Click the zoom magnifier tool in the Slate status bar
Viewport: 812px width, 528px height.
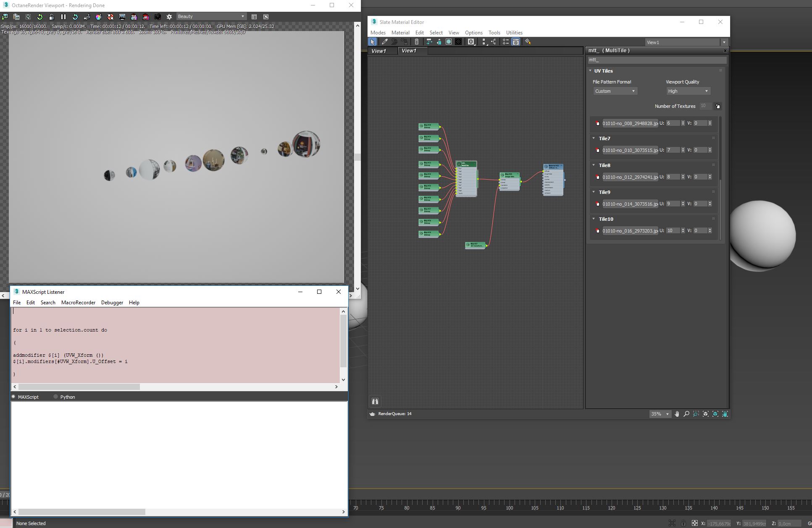(686, 414)
